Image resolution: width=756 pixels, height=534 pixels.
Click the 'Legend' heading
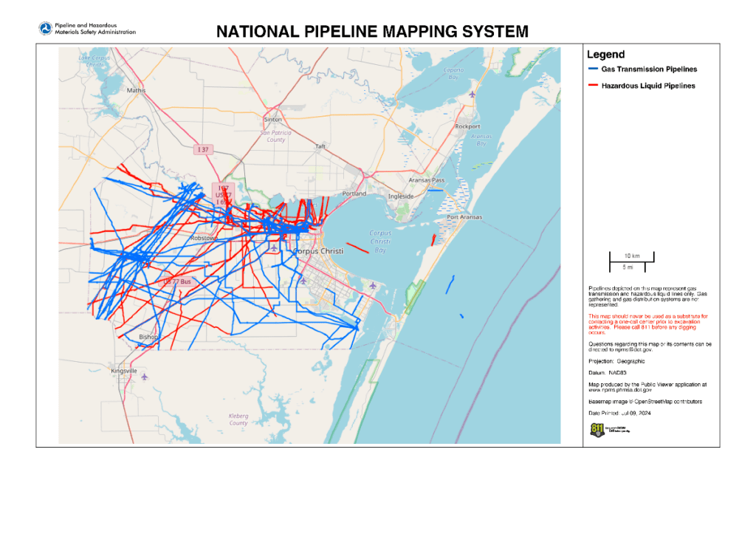click(605, 55)
